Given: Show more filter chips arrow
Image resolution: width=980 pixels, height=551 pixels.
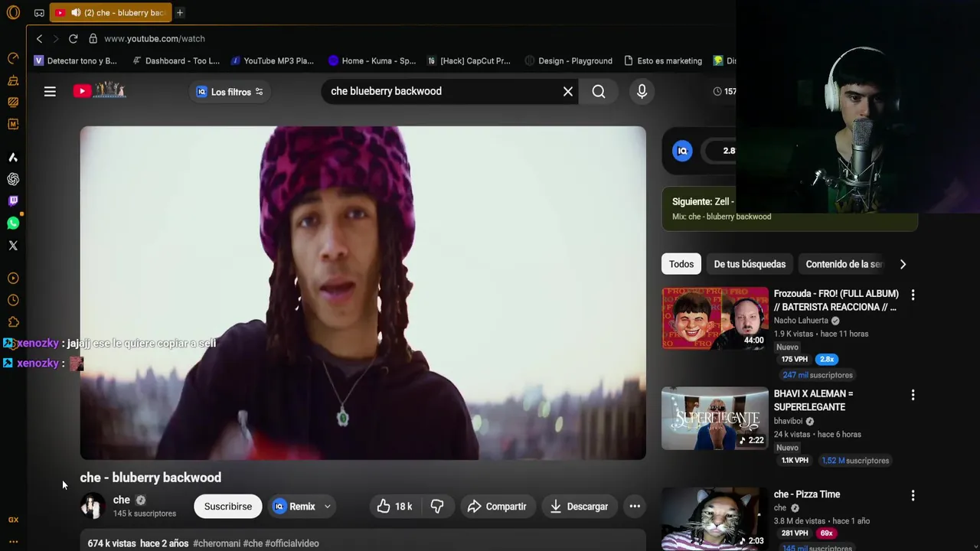Looking at the screenshot, I should click(x=903, y=264).
